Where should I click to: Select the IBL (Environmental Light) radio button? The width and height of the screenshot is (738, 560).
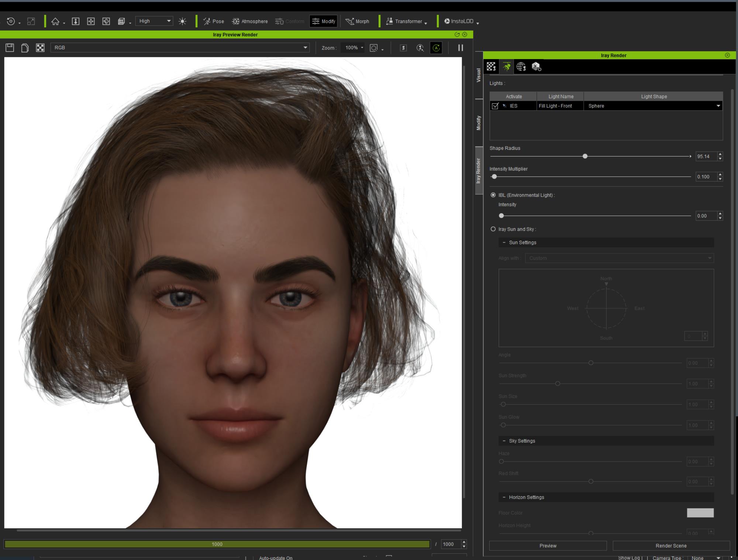click(x=493, y=195)
